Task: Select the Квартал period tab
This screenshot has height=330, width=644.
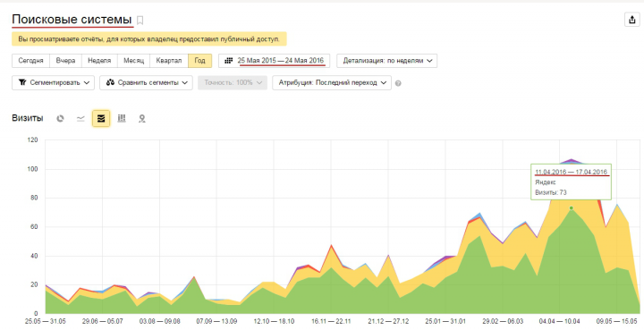Action: coord(169,61)
